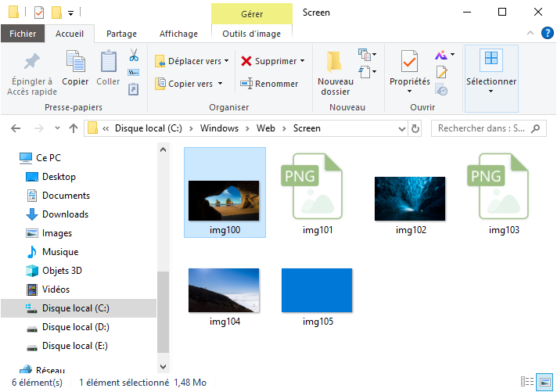
Task: Click the Renommer icon in Organiser
Action: (246, 84)
